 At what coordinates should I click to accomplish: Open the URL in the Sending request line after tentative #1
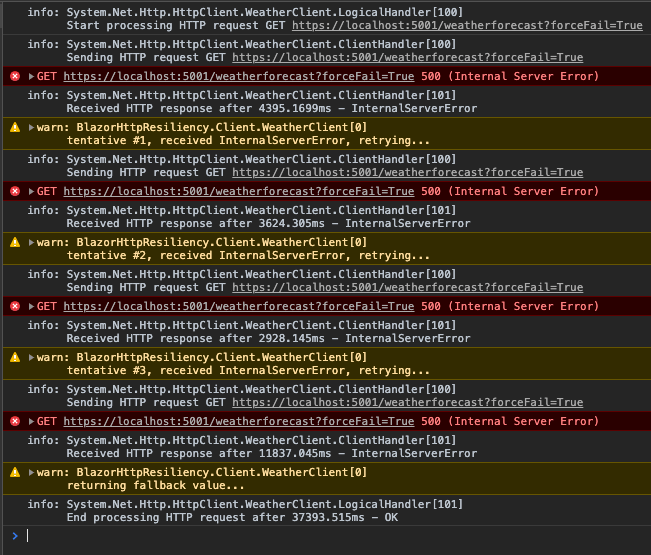coord(407,172)
